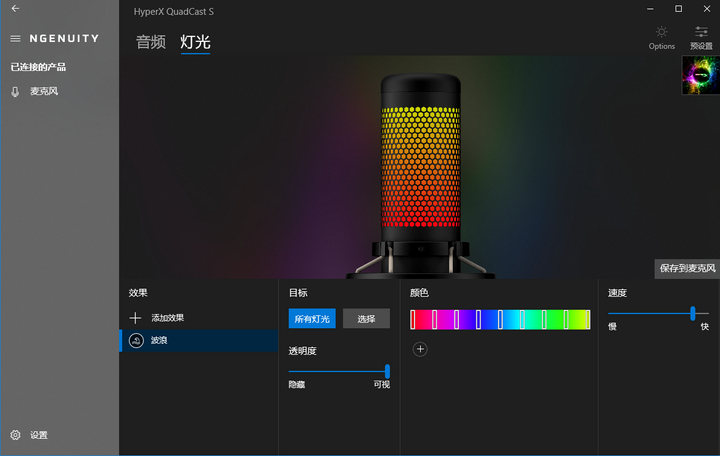Click the 慢 slow speed label

(x=613, y=327)
